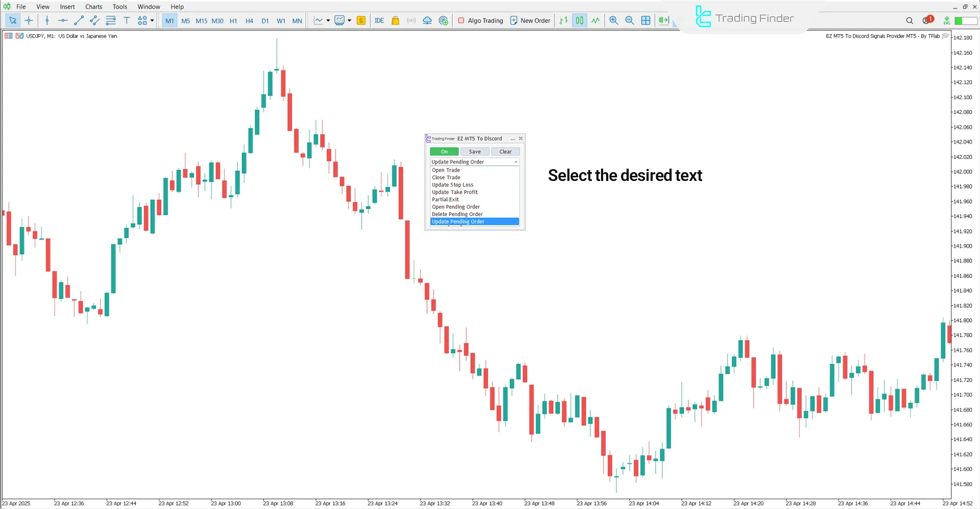Viewport: 980px width, 509px height.
Task: Switch timeframe to H4
Action: pyautogui.click(x=249, y=21)
